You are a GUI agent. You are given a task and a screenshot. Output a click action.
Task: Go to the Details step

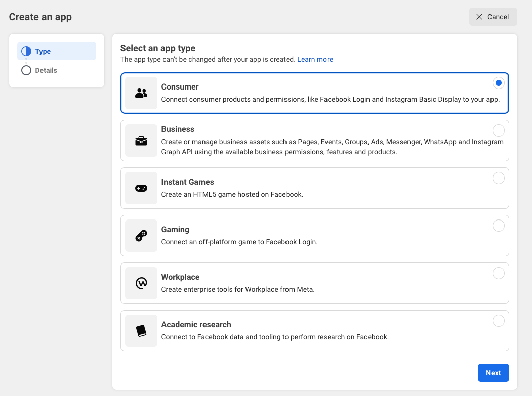pos(57,70)
